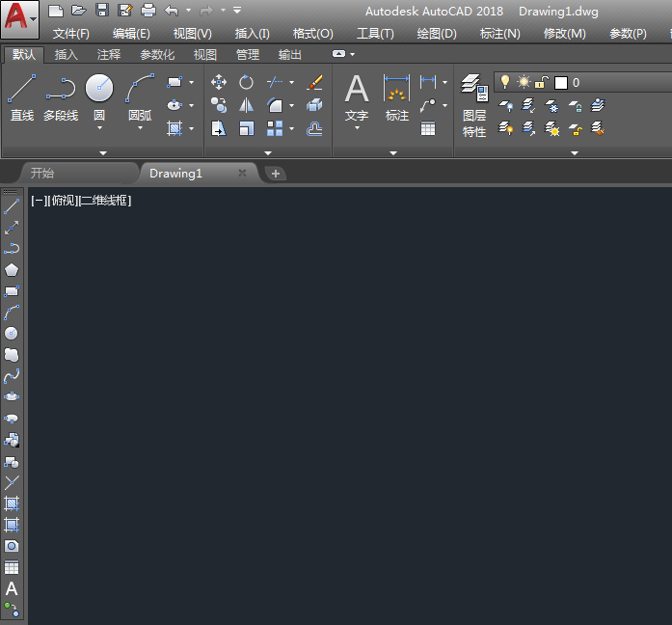Open the 格式(O) menu

coord(312,34)
